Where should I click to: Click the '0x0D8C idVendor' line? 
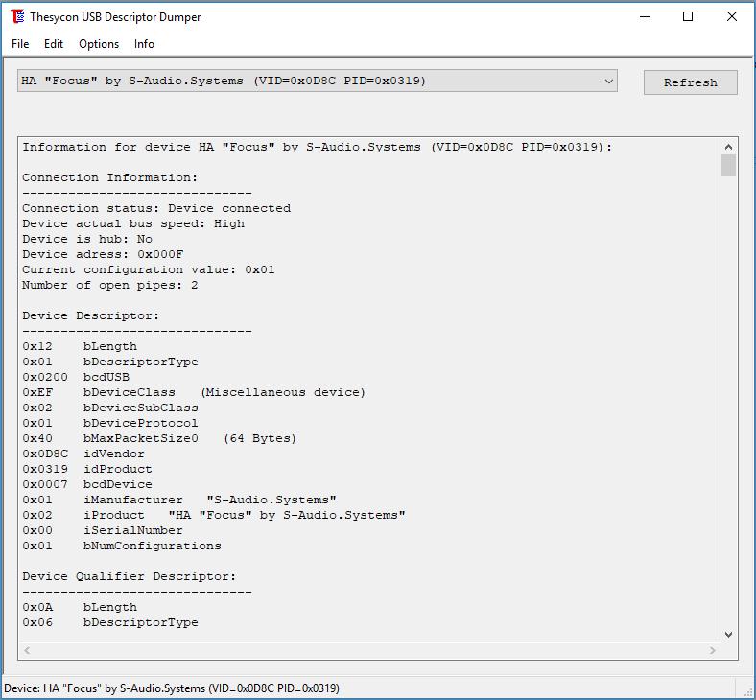[83, 454]
